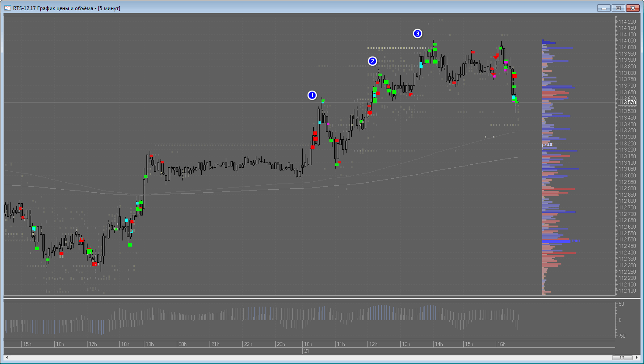Click the 17h time axis label
The image size is (644, 364).
pyautogui.click(x=93, y=344)
